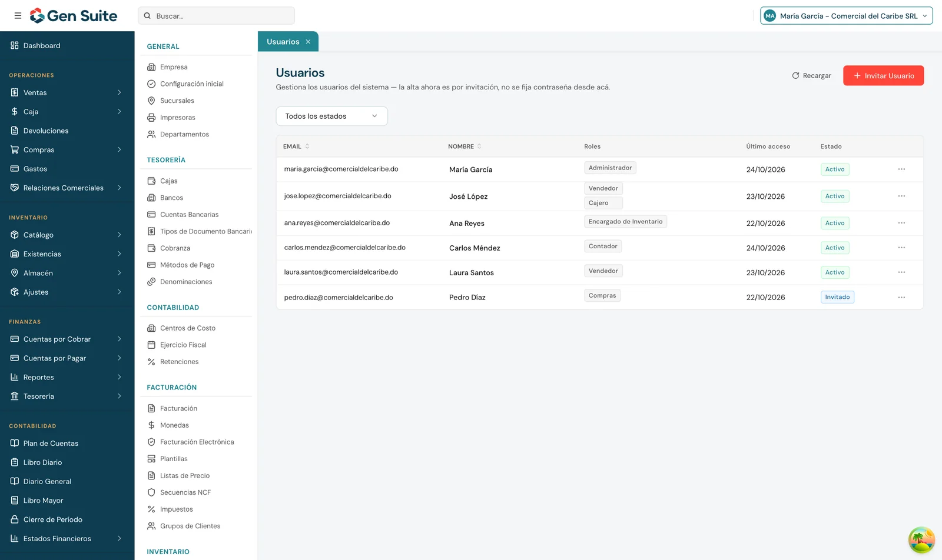The image size is (942, 560).
Task: Expand the Ventas submenu
Action: click(119, 92)
